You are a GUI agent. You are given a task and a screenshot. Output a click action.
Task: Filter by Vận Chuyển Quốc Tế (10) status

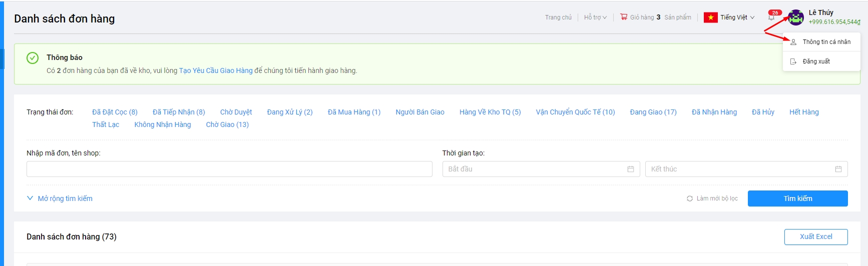coord(575,112)
